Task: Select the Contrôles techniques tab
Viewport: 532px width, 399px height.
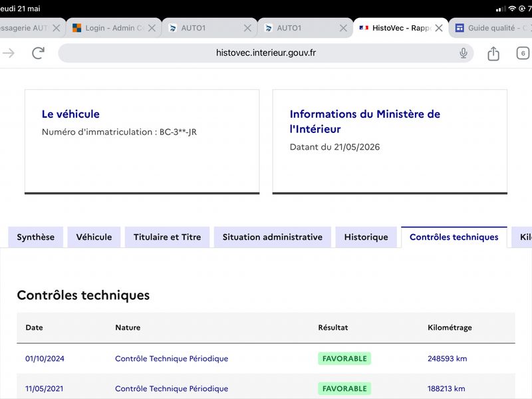Action: click(x=454, y=237)
